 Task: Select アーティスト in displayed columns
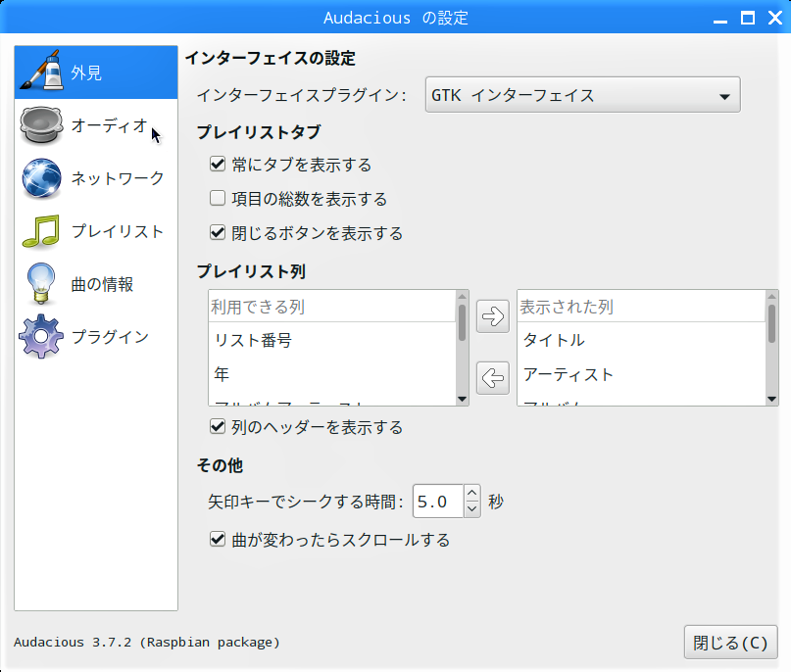(x=641, y=374)
